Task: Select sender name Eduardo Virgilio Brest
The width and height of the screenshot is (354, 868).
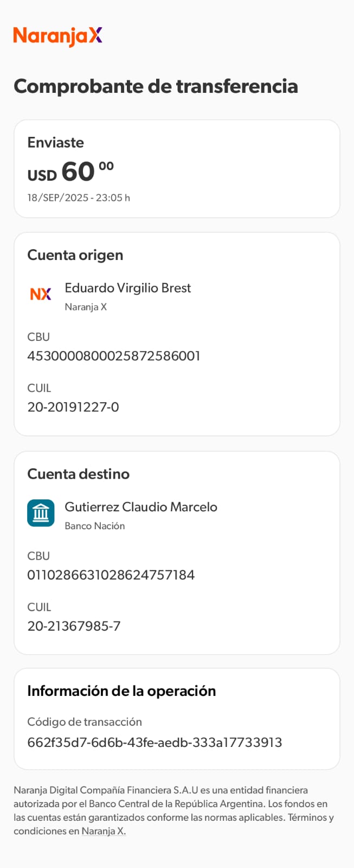Action: click(x=128, y=288)
